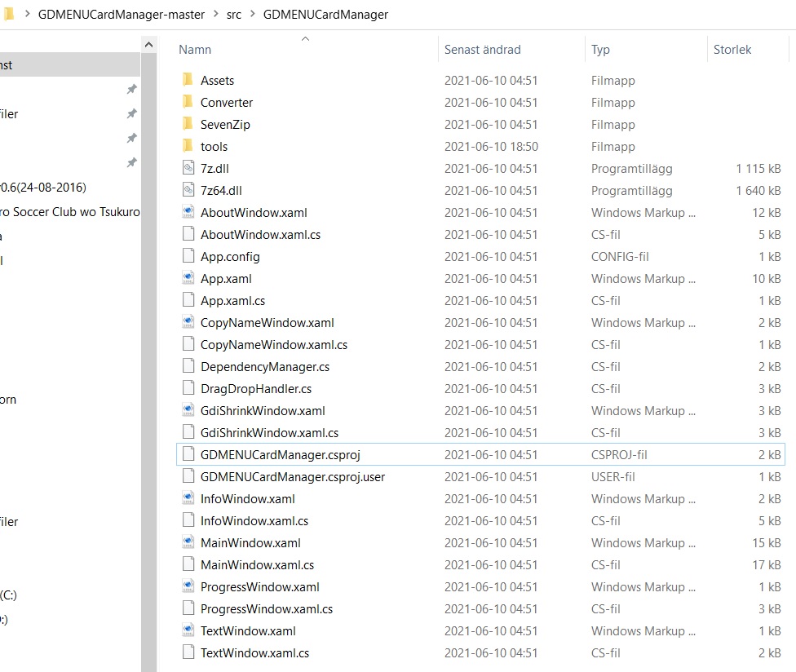This screenshot has height=672, width=796.
Task: Click the TextWindow.xaml.cs file icon
Action: (x=188, y=652)
